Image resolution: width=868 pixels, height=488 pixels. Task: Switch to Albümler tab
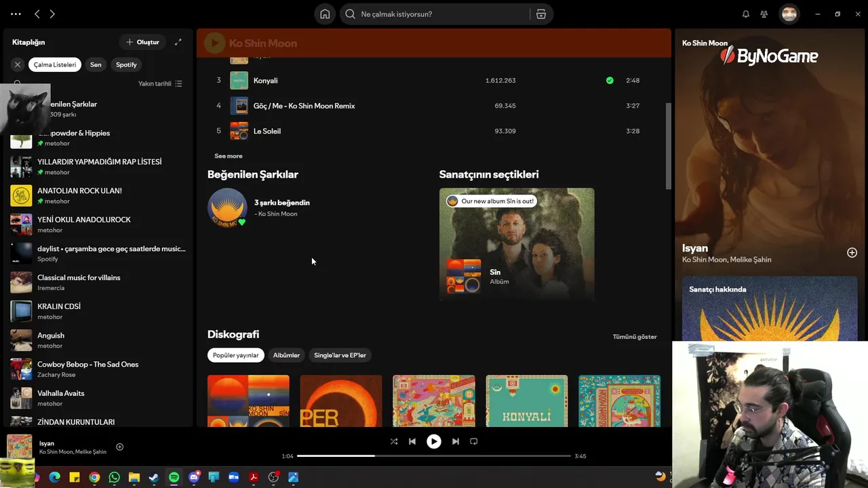pos(286,355)
